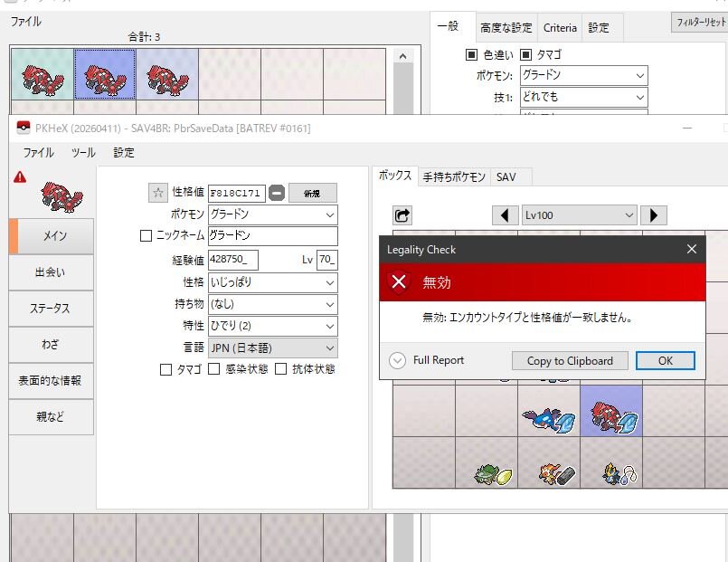Click the box export arrow icon
This screenshot has width=728, height=562.
click(x=402, y=215)
